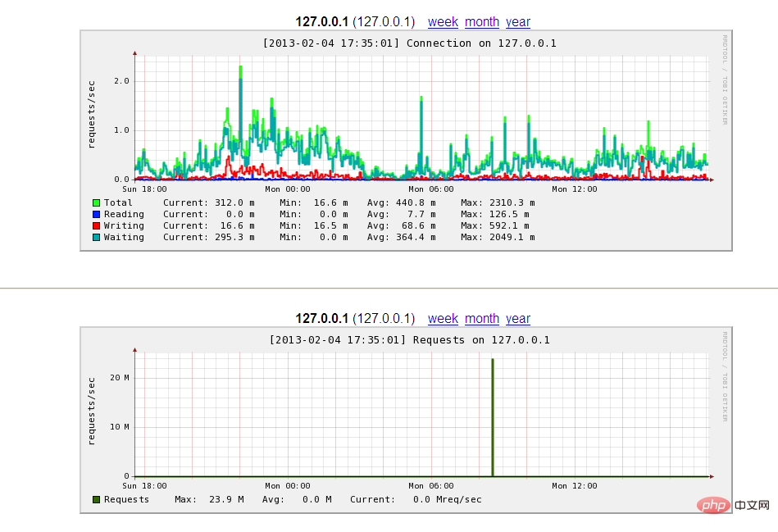This screenshot has height=532, width=778.
Task: Click Sun 18:00 label on Connection graph
Action: coord(144,189)
